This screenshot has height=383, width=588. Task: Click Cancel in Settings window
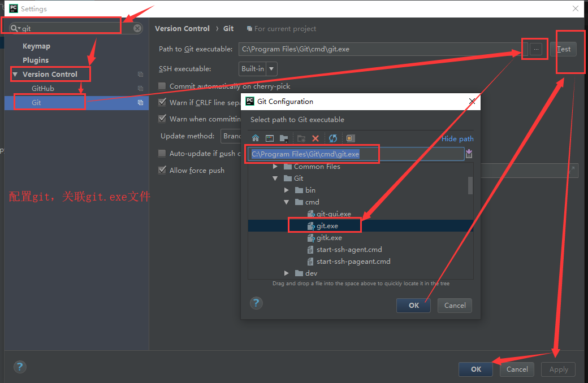click(x=517, y=369)
